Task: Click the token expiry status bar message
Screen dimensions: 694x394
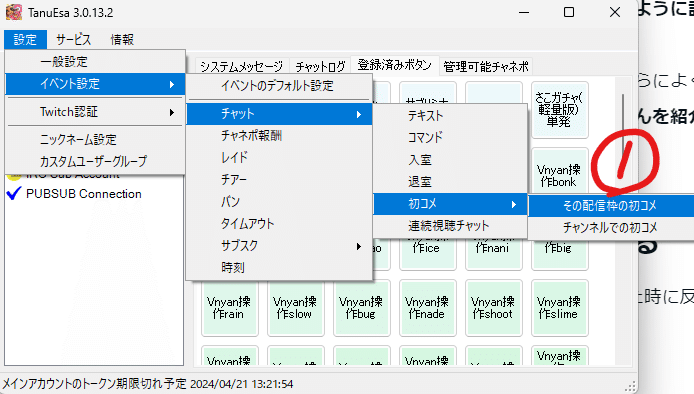Action: click(148, 383)
